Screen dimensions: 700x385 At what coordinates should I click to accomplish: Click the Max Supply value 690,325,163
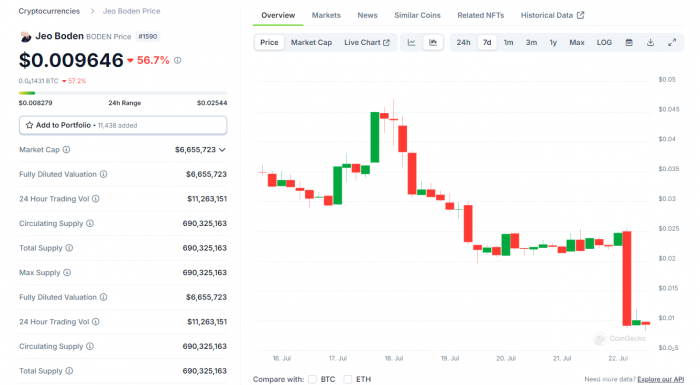coord(204,272)
